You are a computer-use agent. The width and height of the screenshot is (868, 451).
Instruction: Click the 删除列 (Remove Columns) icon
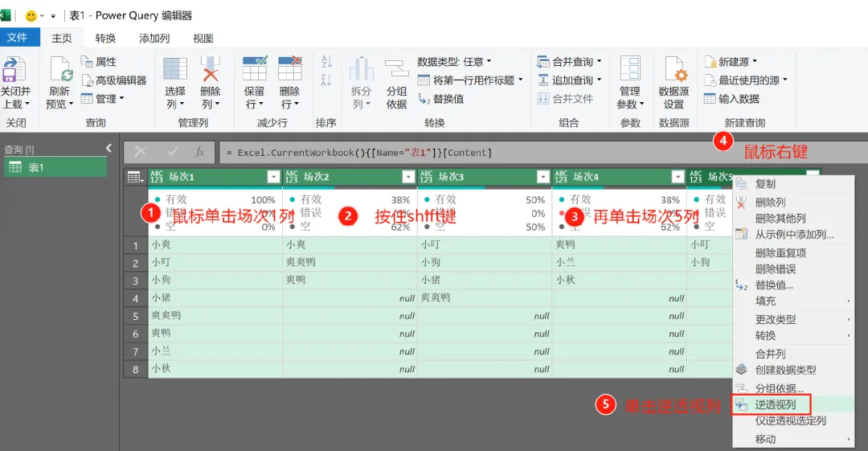tap(211, 70)
